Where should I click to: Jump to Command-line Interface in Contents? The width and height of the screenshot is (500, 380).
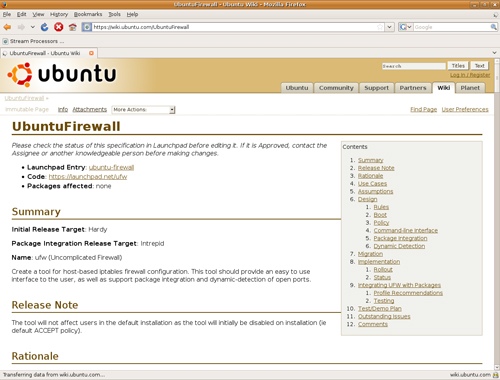coord(406,230)
